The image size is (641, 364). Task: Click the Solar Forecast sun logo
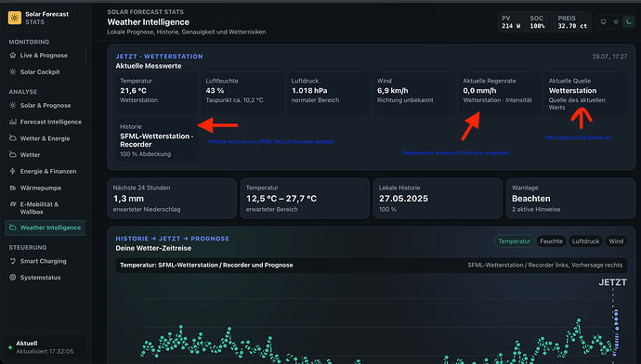[x=15, y=18]
